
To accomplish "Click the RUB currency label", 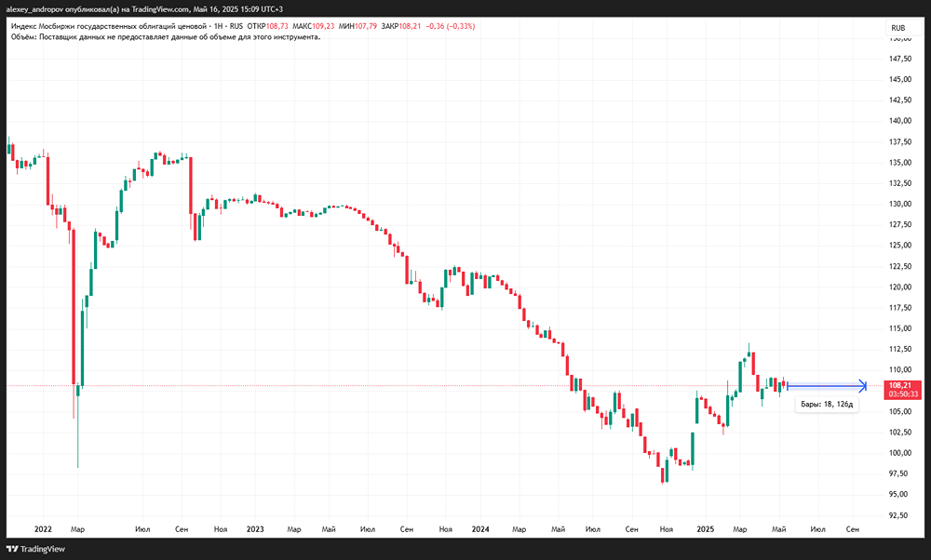I will (898, 28).
